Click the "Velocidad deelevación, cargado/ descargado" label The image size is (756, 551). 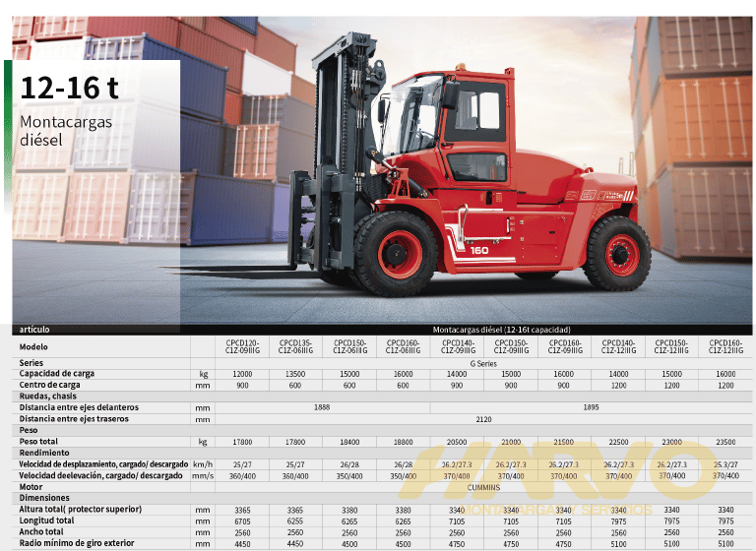100,476
